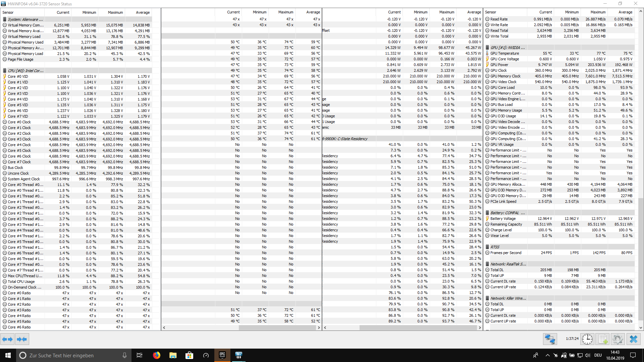The width and height of the screenshot is (644, 362).
Task: Select the Virtual Memory Load row
Action: [x=77, y=37]
